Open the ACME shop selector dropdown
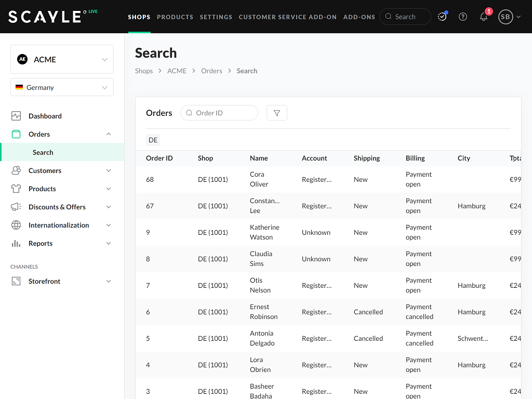532x399 pixels. 62,59
